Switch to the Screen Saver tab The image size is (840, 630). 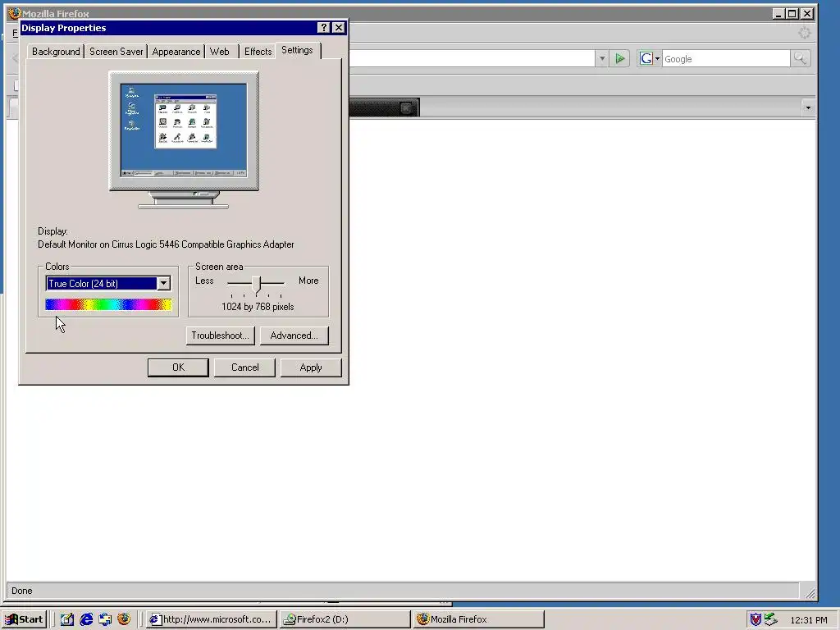pyautogui.click(x=116, y=52)
